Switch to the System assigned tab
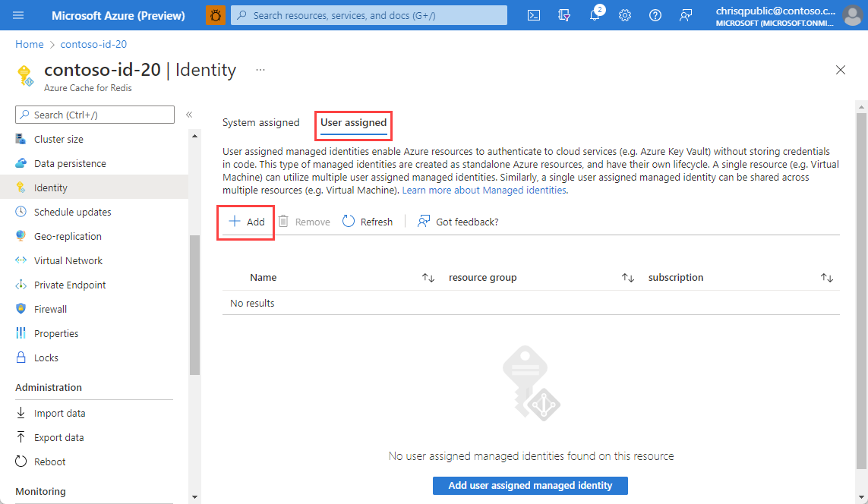This screenshot has height=504, width=868. (260, 123)
